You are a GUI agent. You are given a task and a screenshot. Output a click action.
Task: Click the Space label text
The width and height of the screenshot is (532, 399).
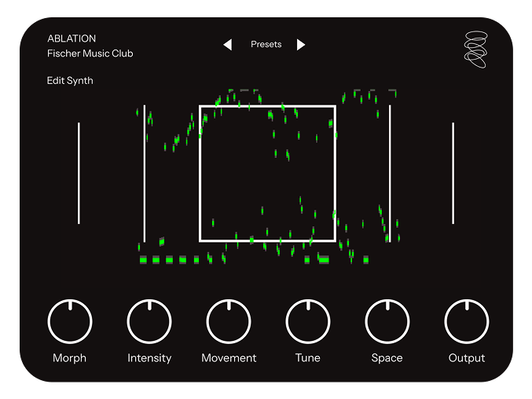pyautogui.click(x=387, y=358)
